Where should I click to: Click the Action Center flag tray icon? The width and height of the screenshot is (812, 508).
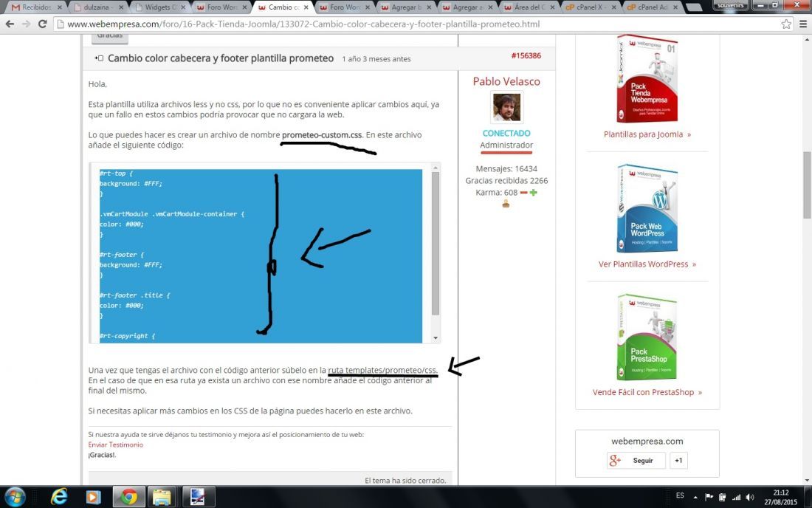709,498
